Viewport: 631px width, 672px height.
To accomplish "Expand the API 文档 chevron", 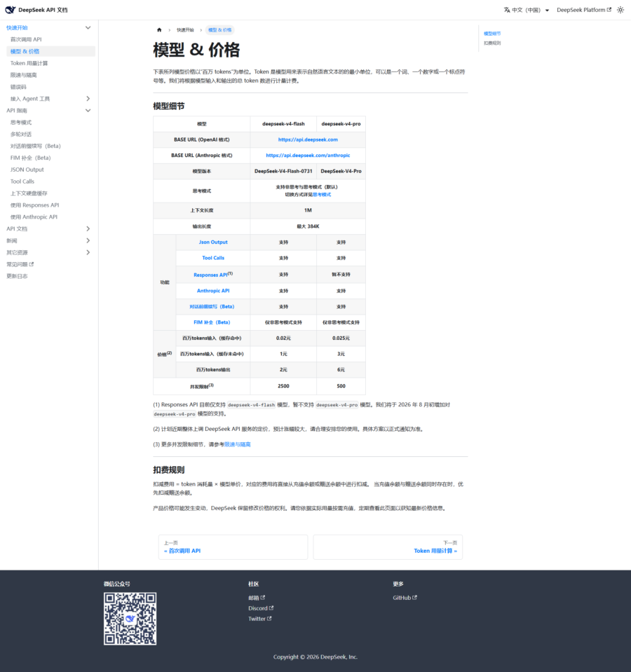I will (x=88, y=229).
